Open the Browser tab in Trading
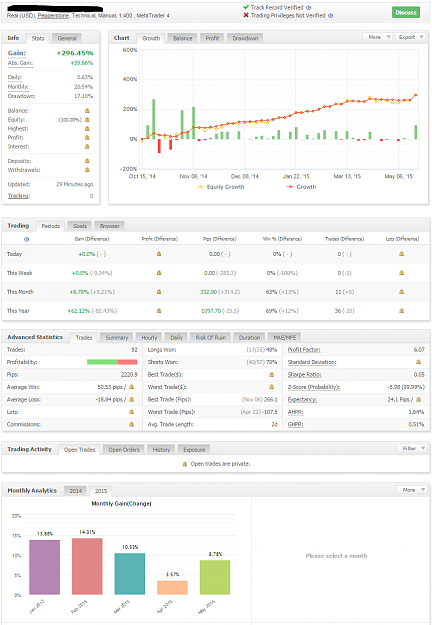This screenshot has height=625, width=432. pos(110,226)
